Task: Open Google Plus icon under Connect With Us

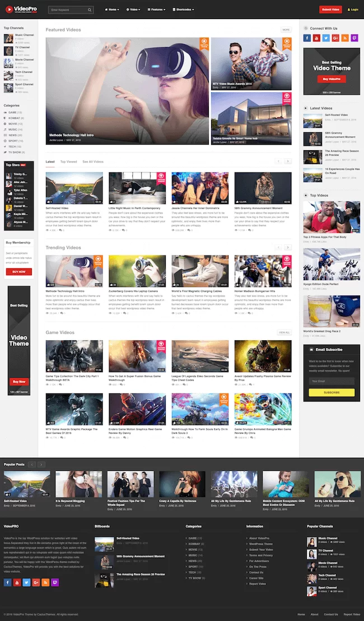Action: [335, 38]
